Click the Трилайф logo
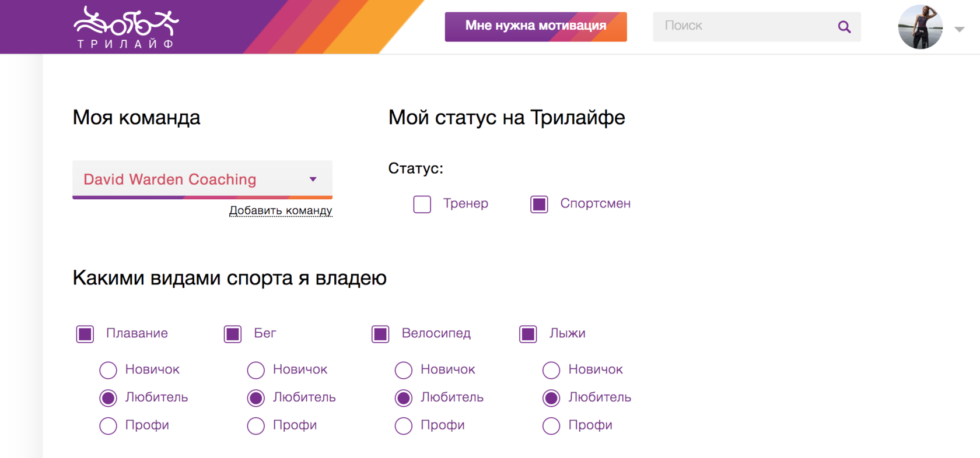The height and width of the screenshot is (458, 980). tap(126, 27)
